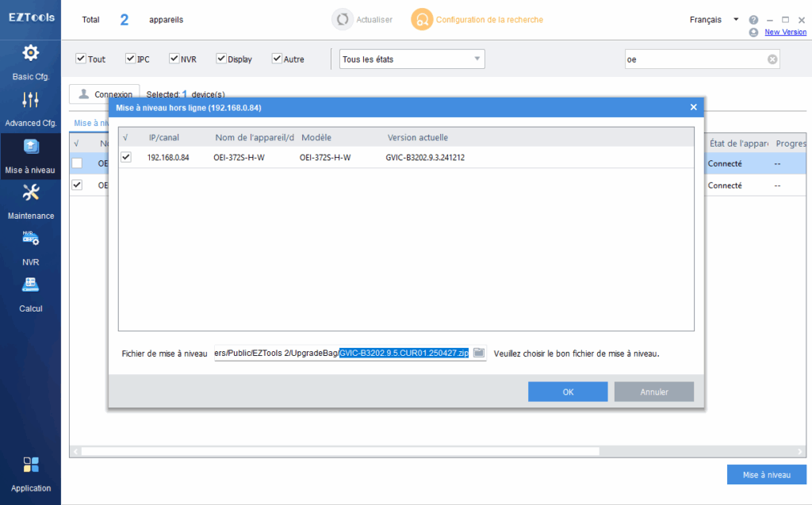Clear the search field text
The height and width of the screenshot is (505, 812).
pyautogui.click(x=772, y=59)
